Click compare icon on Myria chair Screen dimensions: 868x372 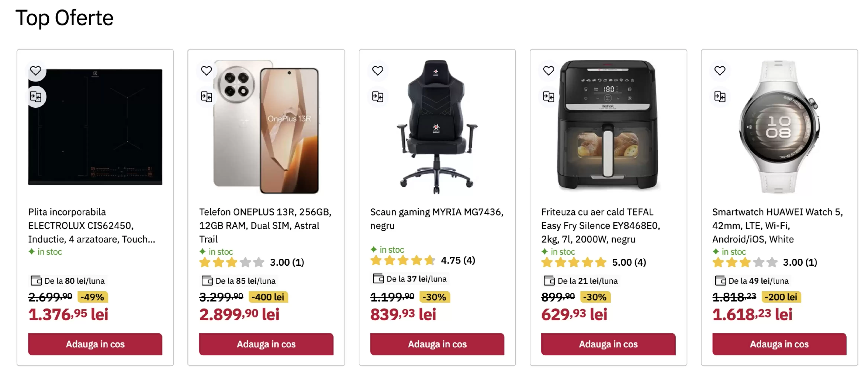378,97
